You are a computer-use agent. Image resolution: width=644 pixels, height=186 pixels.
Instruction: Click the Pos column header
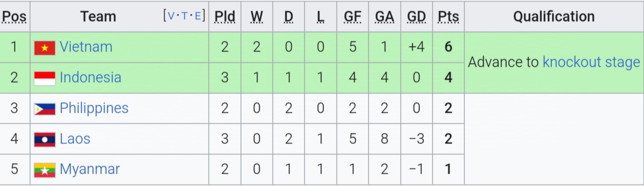point(14,17)
